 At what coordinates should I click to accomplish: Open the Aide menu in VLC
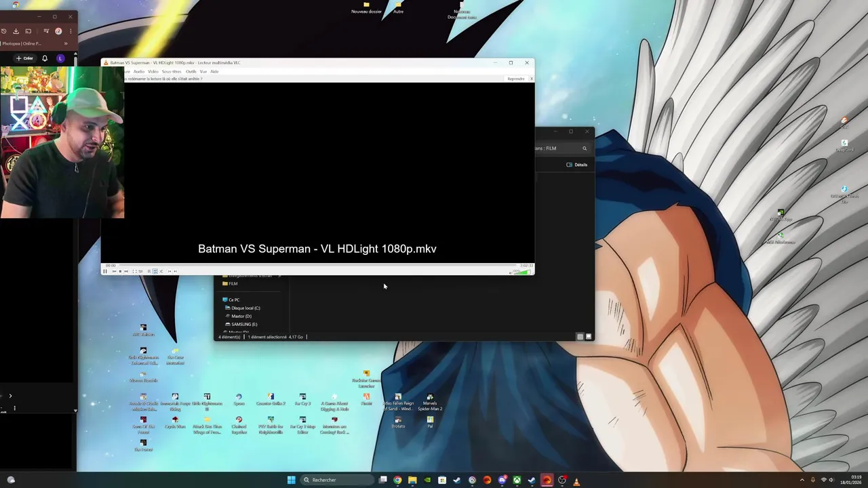214,71
